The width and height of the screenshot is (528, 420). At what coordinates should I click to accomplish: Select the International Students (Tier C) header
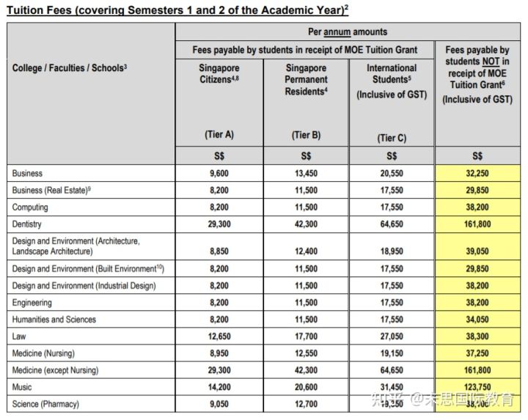coord(392,81)
